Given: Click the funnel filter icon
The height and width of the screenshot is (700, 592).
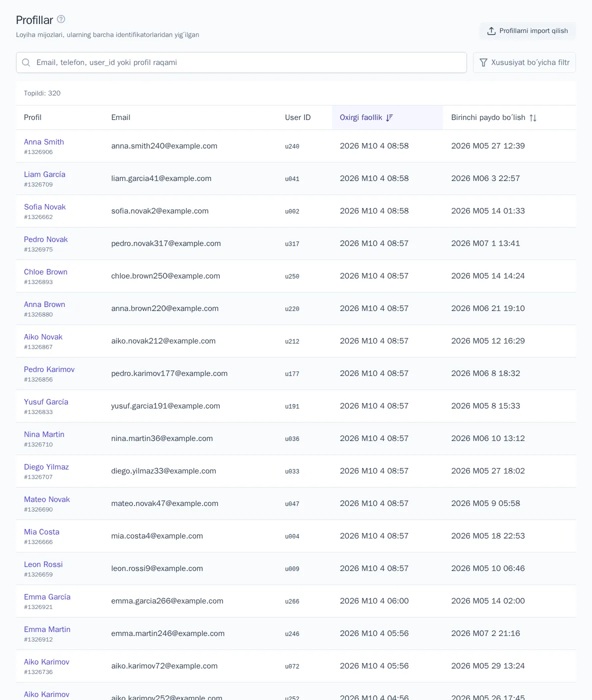Looking at the screenshot, I should point(483,62).
